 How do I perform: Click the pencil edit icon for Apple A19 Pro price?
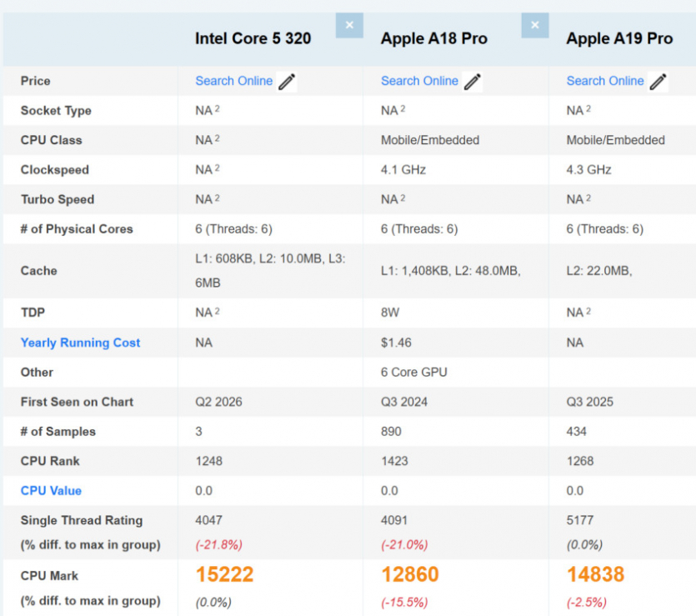click(658, 81)
